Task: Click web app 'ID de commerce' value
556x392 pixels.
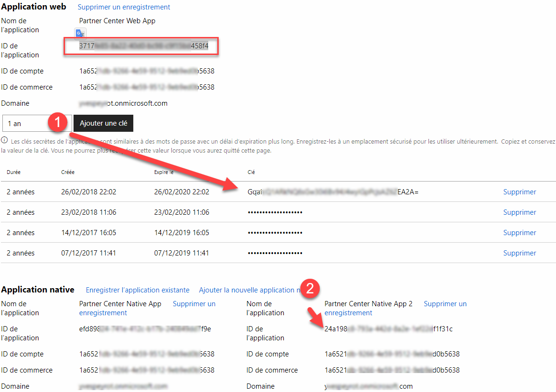Action: 147,87
